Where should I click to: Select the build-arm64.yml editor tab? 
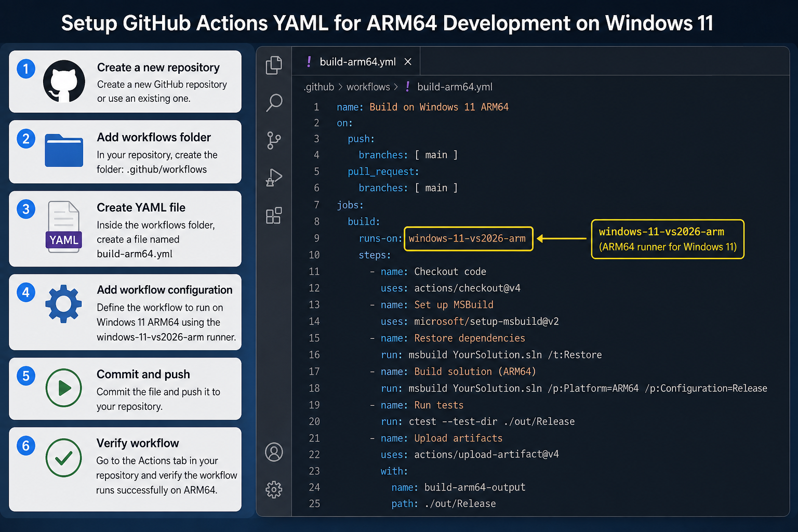[356, 62]
